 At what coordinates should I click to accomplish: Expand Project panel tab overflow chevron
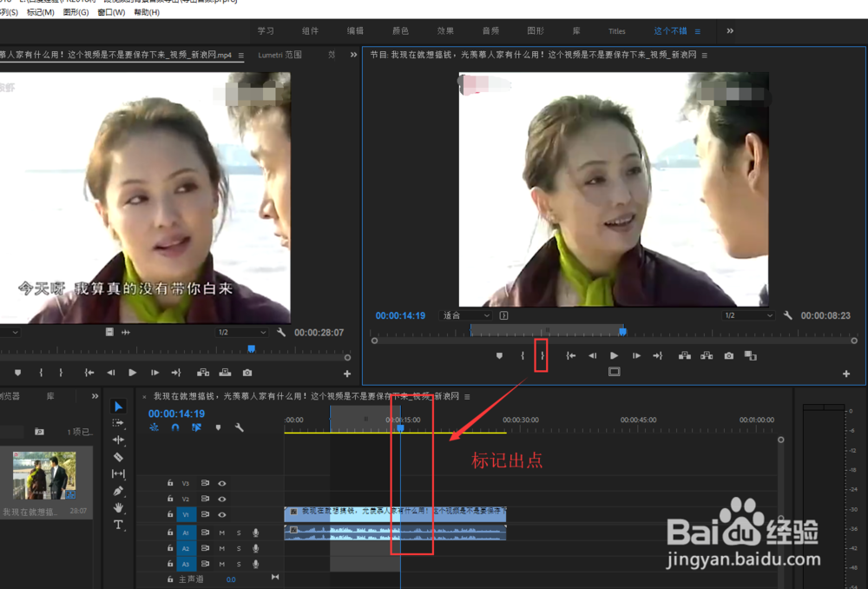[x=95, y=396]
